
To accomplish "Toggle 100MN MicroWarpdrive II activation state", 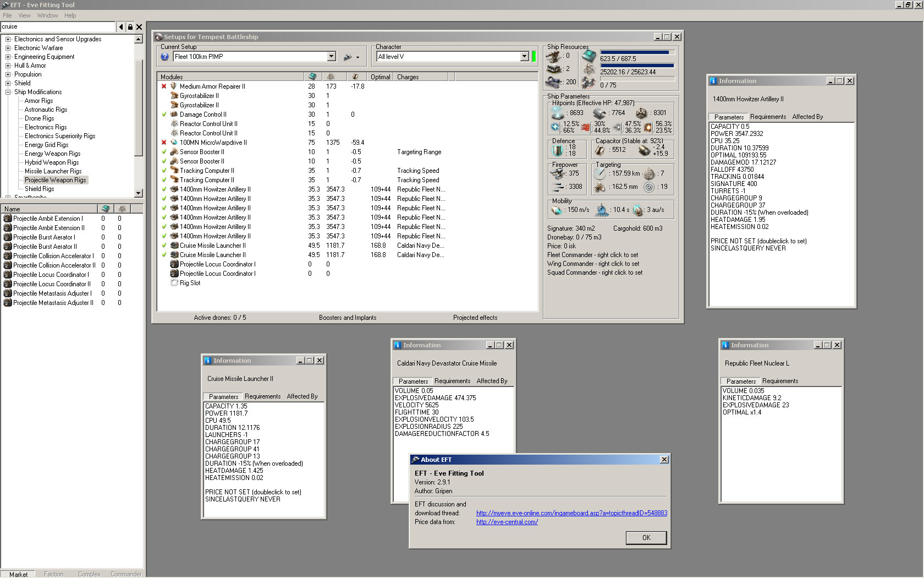I will point(164,143).
